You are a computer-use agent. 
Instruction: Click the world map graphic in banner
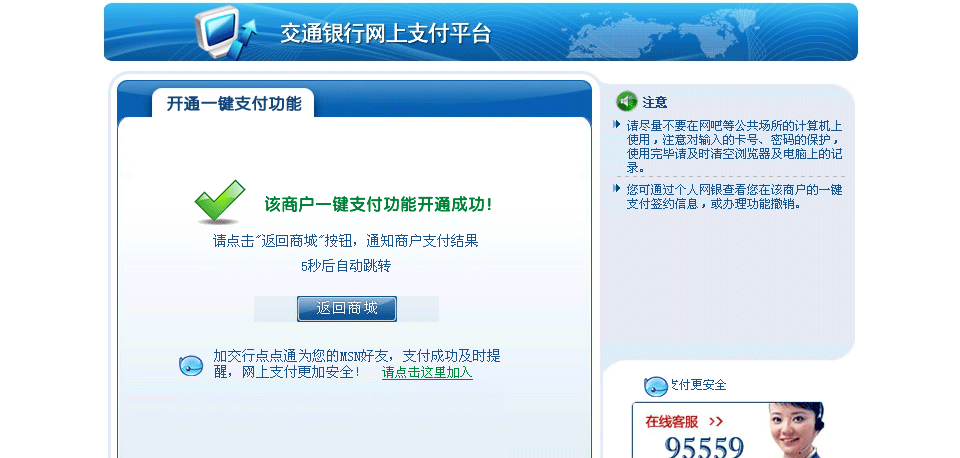point(664,32)
